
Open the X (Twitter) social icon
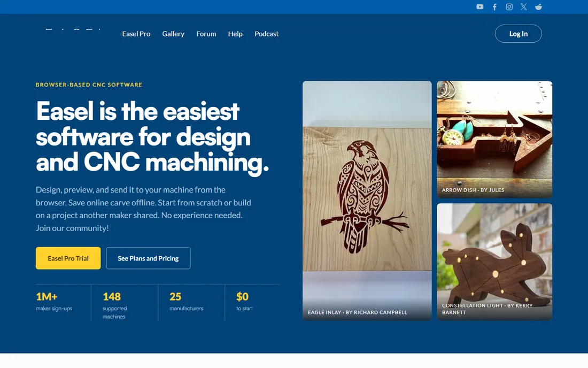click(x=523, y=7)
